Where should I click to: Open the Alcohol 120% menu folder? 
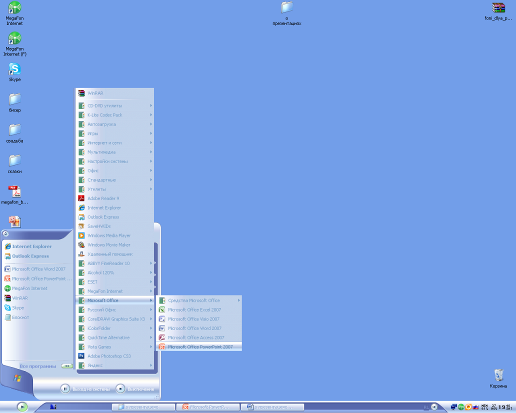115,273
